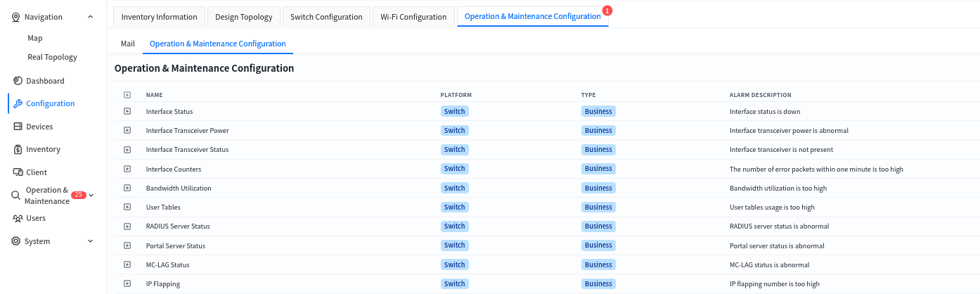Switch to the Wi-Fi Configuration tab
This screenshot has width=980, height=294.
pyautogui.click(x=413, y=17)
